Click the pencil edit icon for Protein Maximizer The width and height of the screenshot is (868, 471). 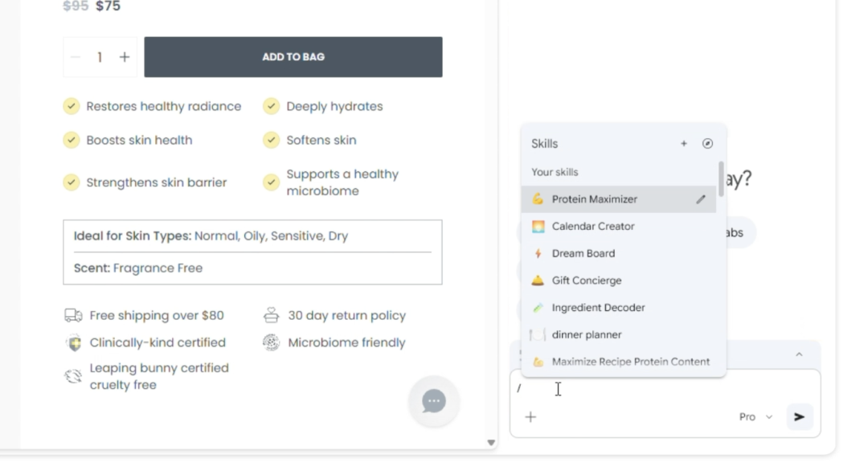click(701, 199)
